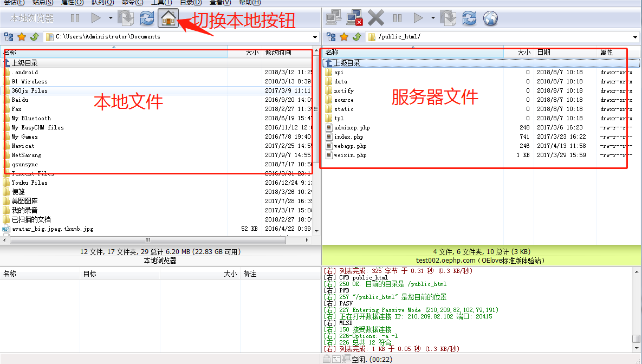The width and height of the screenshot is (642, 364).
Task: Click the remote pane transfer queue icon
Action: [x=448, y=18]
